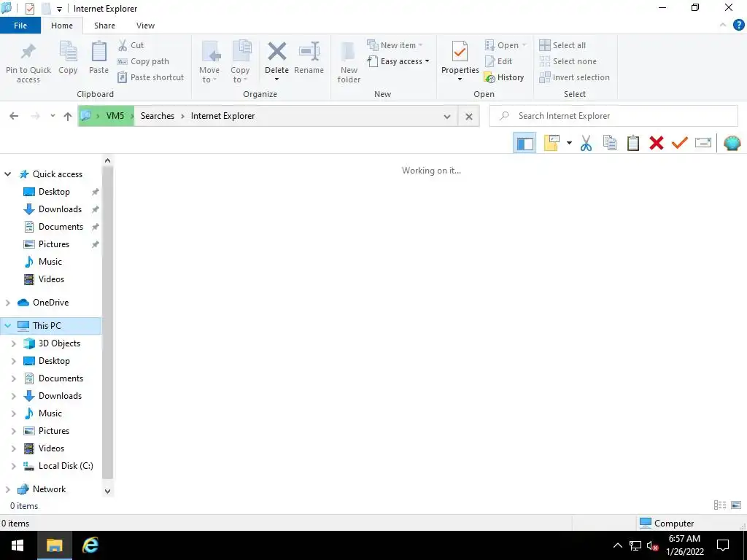
Task: Open file History
Action: (504, 77)
